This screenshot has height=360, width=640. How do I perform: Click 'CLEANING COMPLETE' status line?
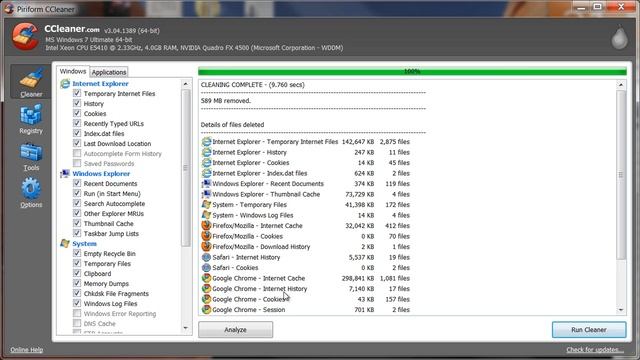point(253,85)
